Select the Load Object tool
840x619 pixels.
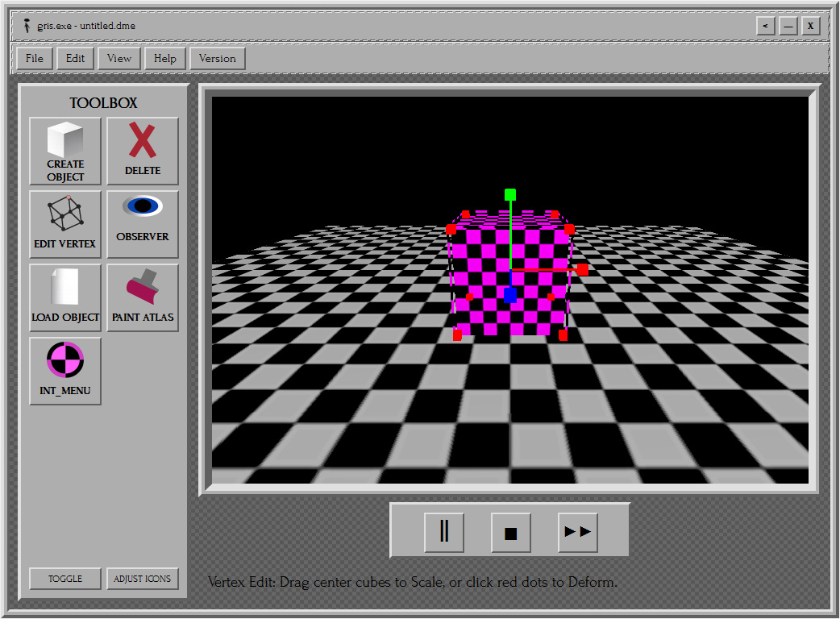[x=64, y=297]
